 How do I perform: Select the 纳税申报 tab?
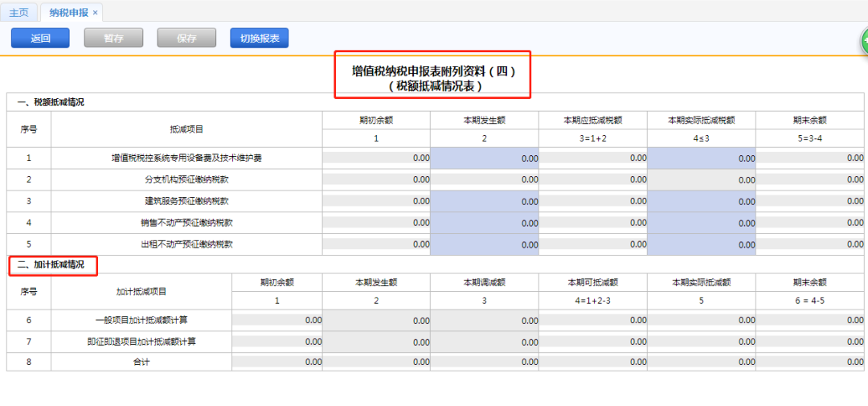point(68,12)
